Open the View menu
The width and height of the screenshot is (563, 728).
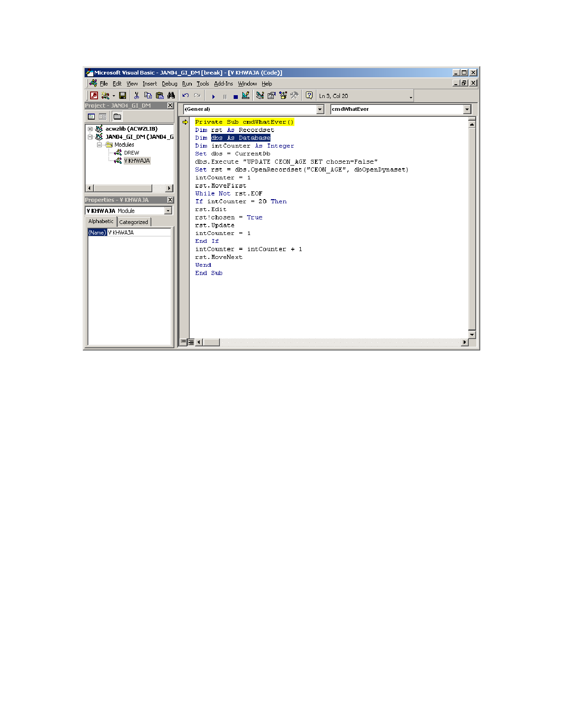click(x=132, y=84)
